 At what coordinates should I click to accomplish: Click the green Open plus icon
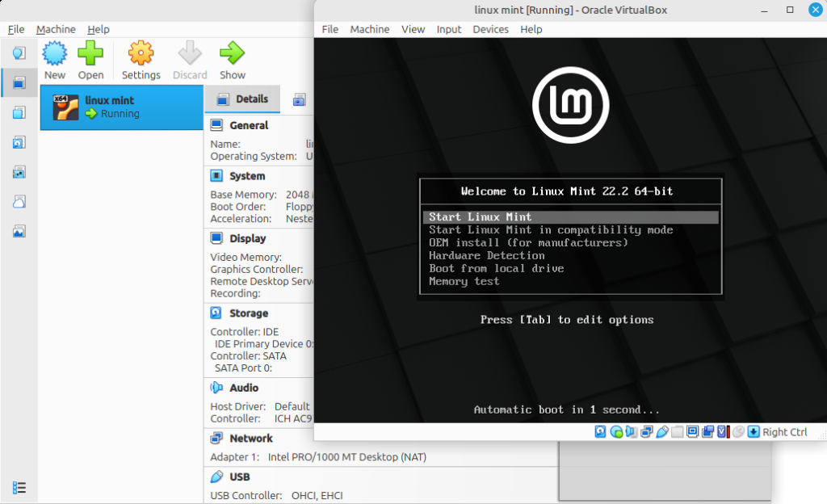pyautogui.click(x=90, y=55)
